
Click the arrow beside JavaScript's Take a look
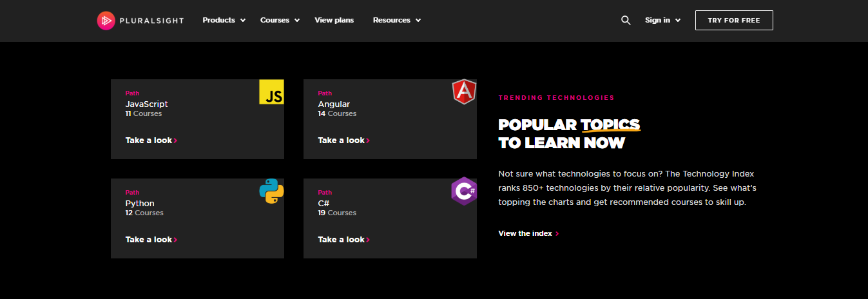[176, 140]
